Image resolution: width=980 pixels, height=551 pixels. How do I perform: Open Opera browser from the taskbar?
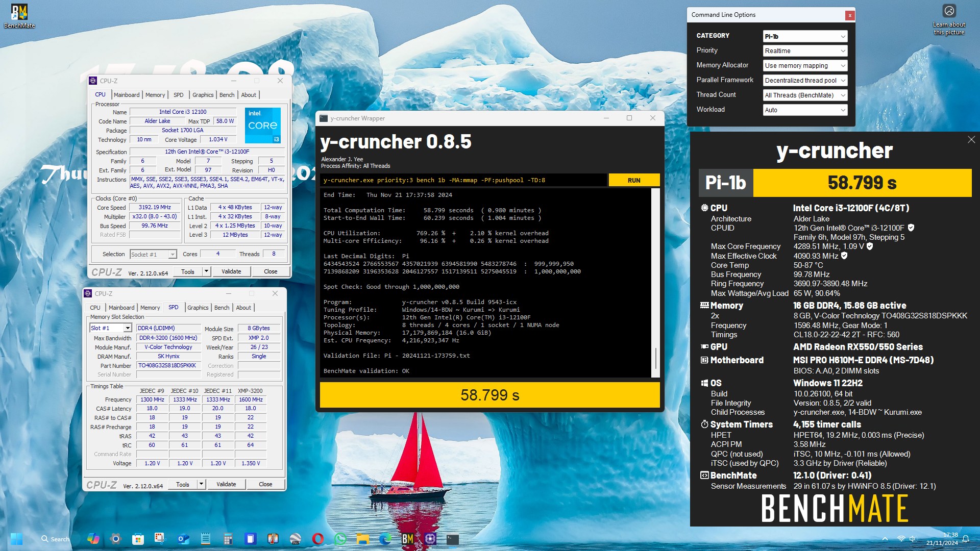click(317, 539)
